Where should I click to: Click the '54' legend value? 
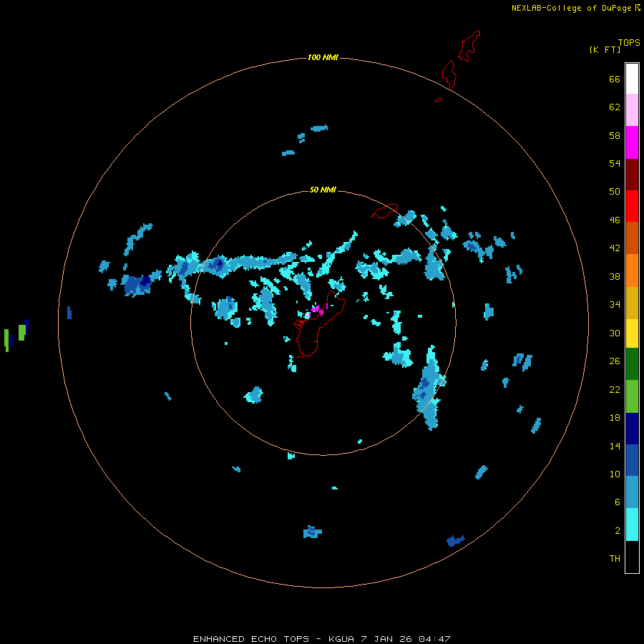[615, 163]
